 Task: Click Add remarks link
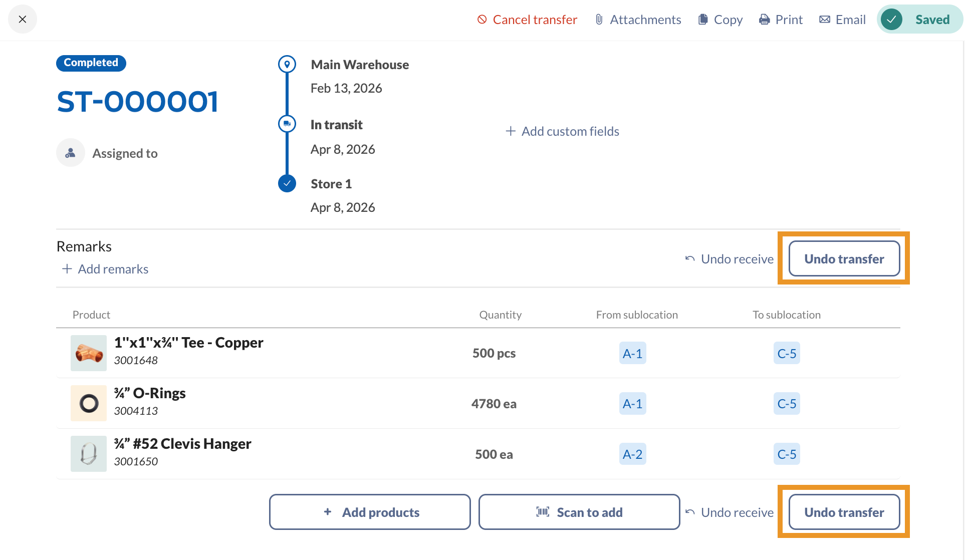(105, 269)
